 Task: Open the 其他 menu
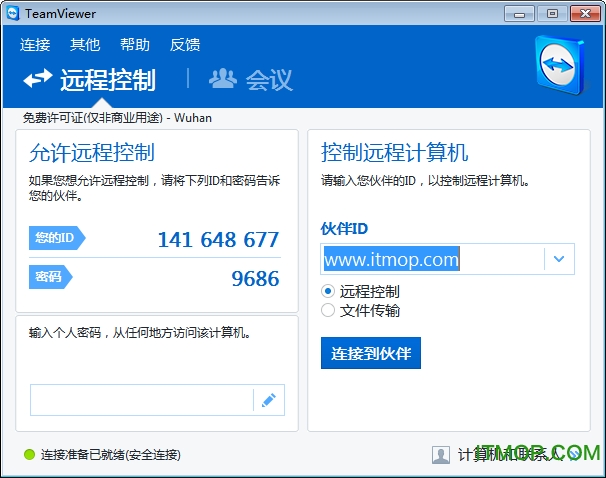pos(85,44)
